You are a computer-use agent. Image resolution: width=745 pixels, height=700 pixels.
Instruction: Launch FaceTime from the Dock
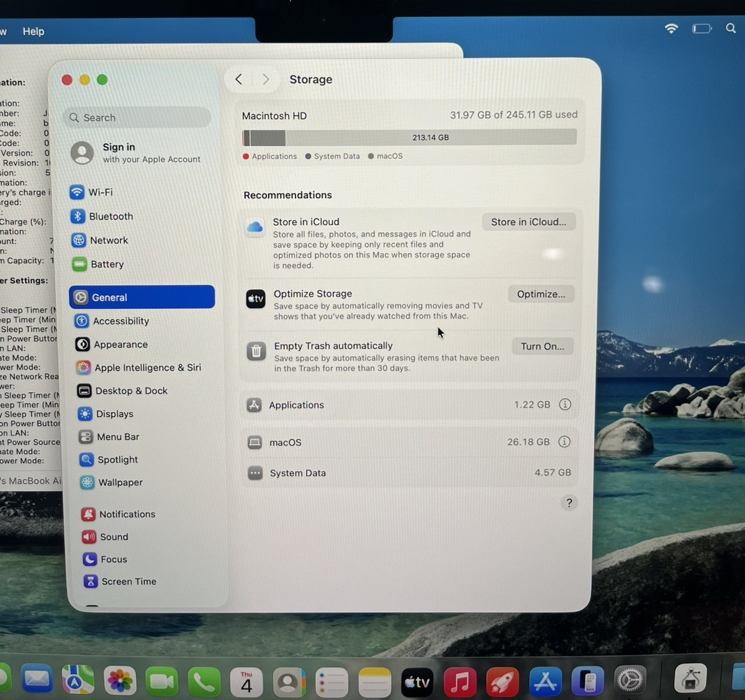pyautogui.click(x=161, y=681)
